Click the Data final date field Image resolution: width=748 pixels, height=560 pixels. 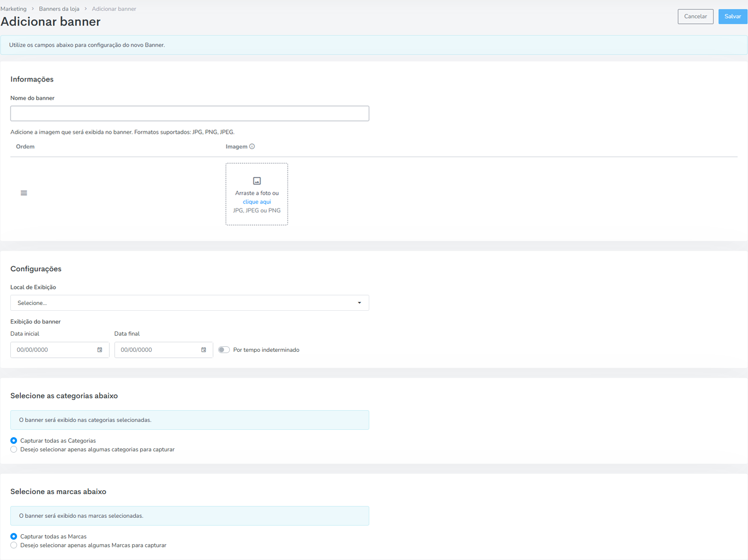tap(163, 350)
